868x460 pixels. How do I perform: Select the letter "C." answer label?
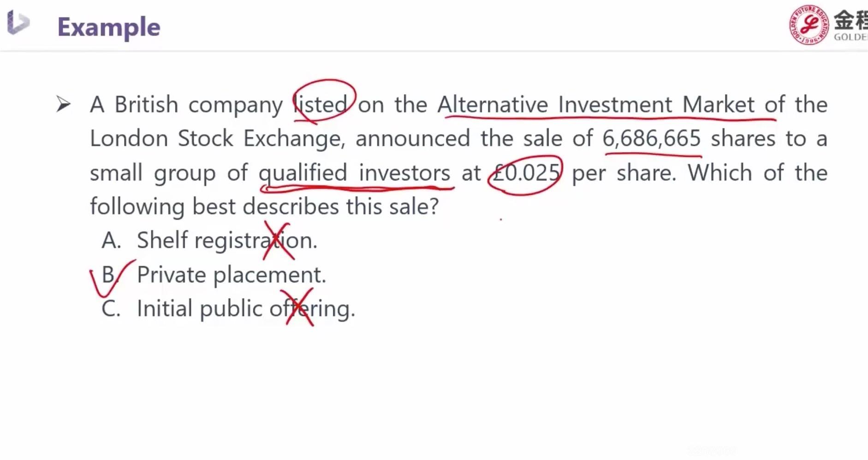click(111, 309)
